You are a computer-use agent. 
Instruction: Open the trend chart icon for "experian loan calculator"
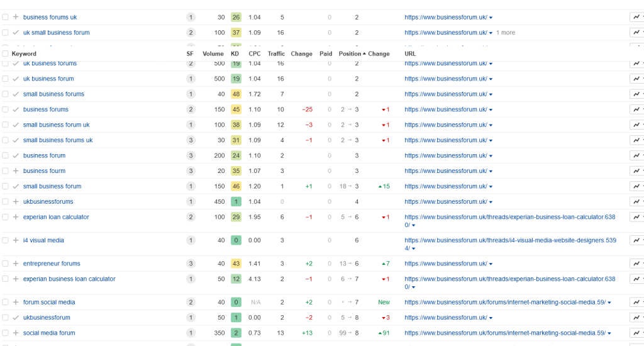click(636, 217)
